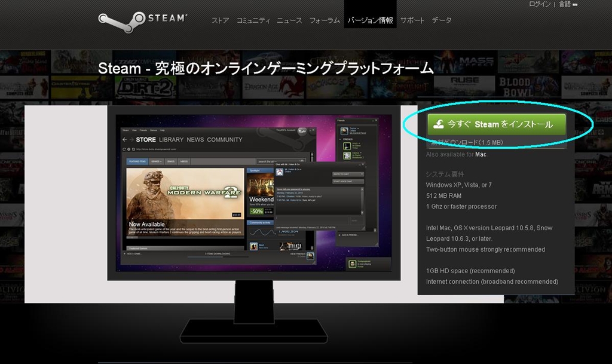Click the R.U.S.E. game banner
The height and width of the screenshot is (364, 612).
pyautogui.click(x=464, y=87)
